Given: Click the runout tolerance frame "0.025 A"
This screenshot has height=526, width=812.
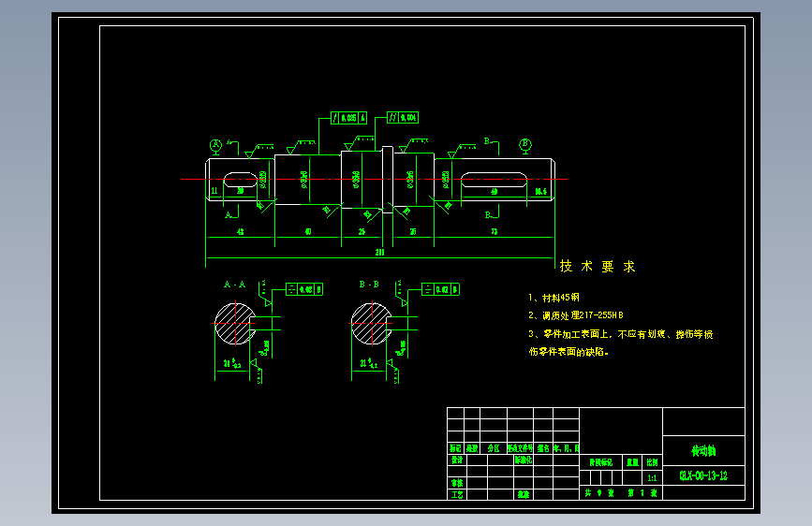Looking at the screenshot, I should pyautogui.click(x=349, y=118).
